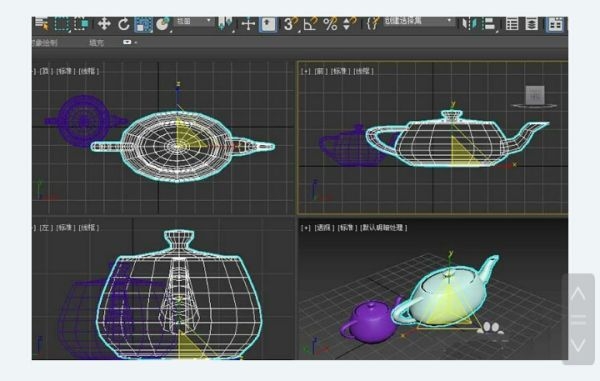The height and width of the screenshot is (381, 600).
Task: Click the ViewCube in the front viewport
Action: point(535,96)
